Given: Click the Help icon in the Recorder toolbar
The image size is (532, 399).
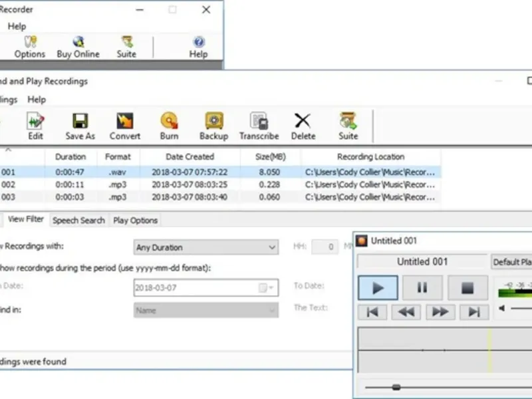Looking at the screenshot, I should click(198, 47).
